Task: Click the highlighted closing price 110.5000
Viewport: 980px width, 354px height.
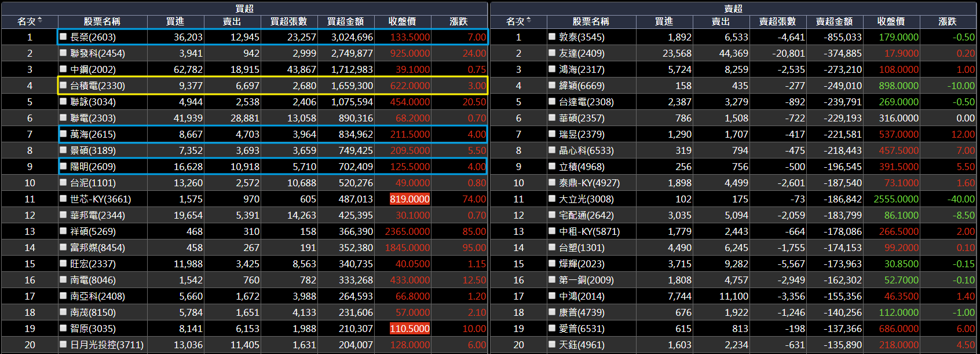Action: (410, 329)
